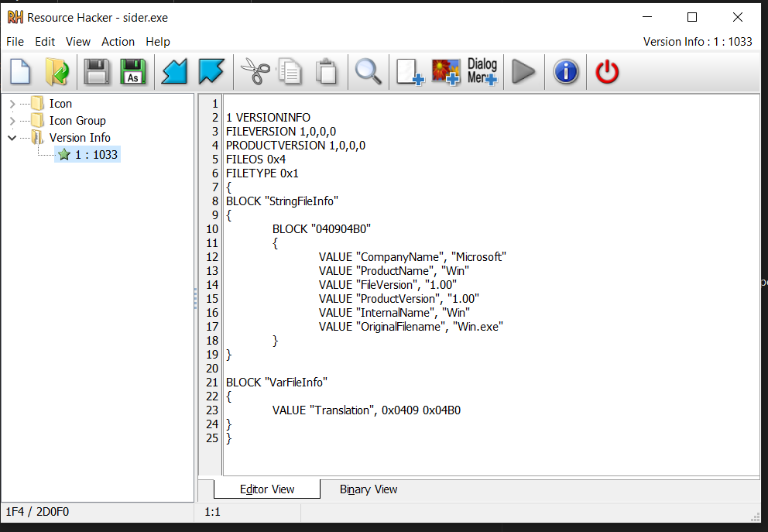
Task: Click the BLOCK "040904B0" line
Action: 322,229
